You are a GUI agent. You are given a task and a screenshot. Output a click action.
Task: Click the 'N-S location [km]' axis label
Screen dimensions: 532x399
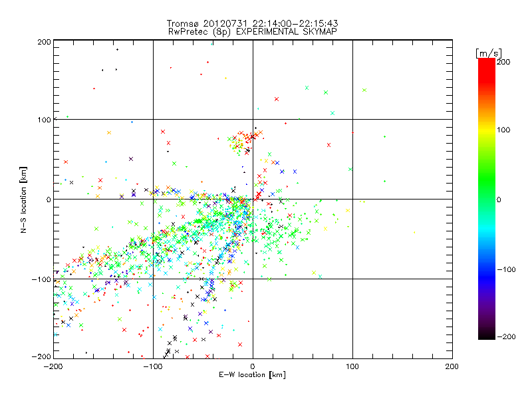click(x=23, y=199)
